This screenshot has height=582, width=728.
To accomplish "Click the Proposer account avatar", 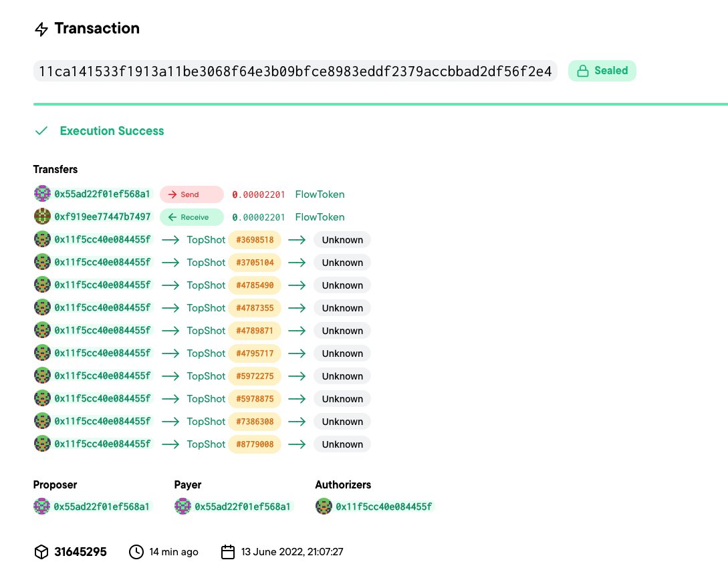I will click(x=42, y=506).
